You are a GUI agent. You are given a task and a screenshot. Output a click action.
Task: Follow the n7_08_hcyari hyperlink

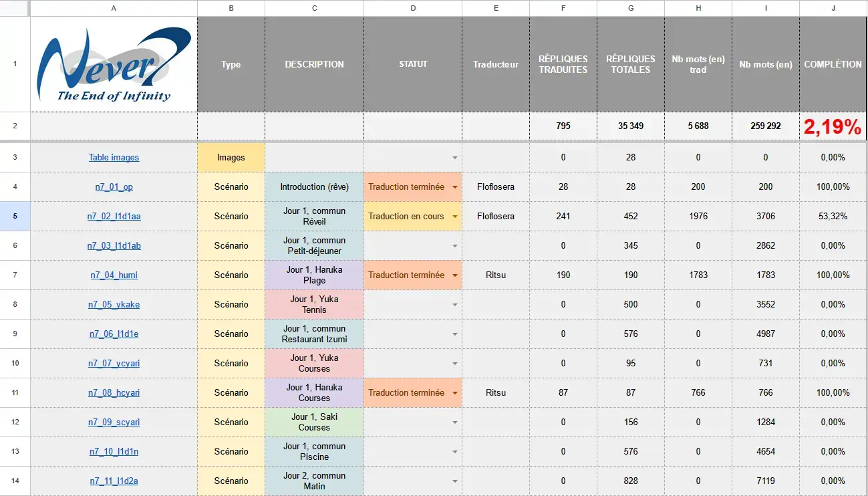coord(113,392)
